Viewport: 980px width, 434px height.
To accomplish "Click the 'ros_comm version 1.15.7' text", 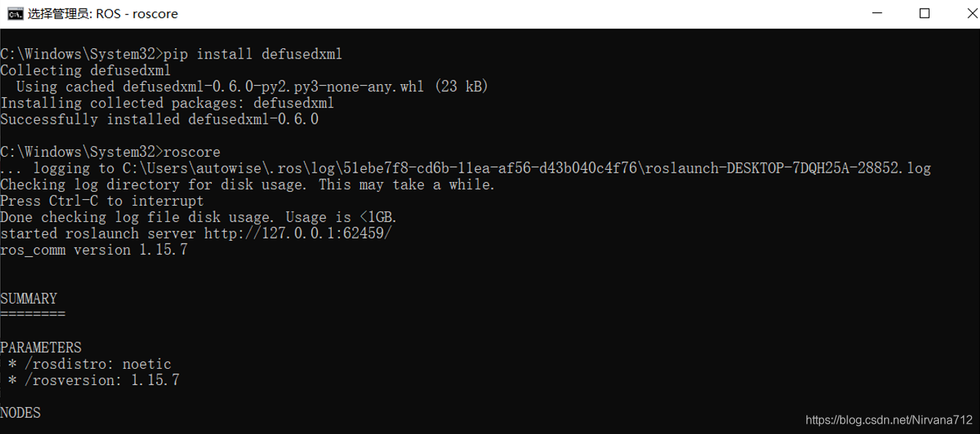I will [x=94, y=250].
